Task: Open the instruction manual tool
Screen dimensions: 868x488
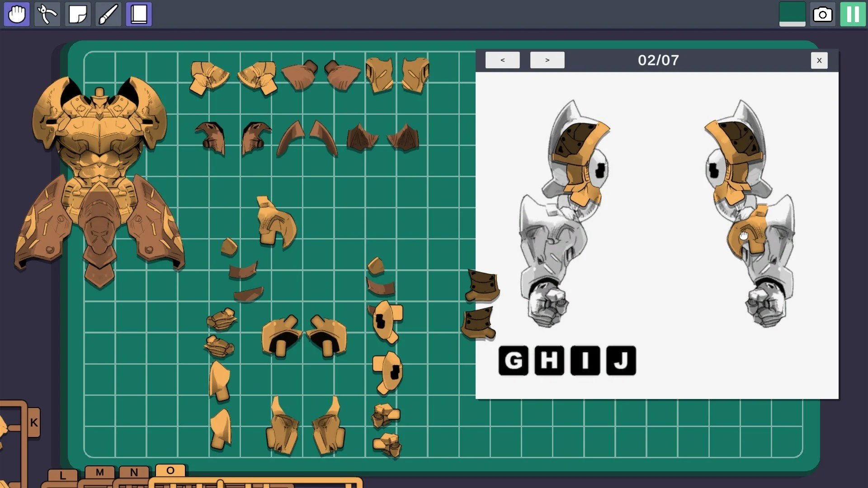Action: click(138, 14)
